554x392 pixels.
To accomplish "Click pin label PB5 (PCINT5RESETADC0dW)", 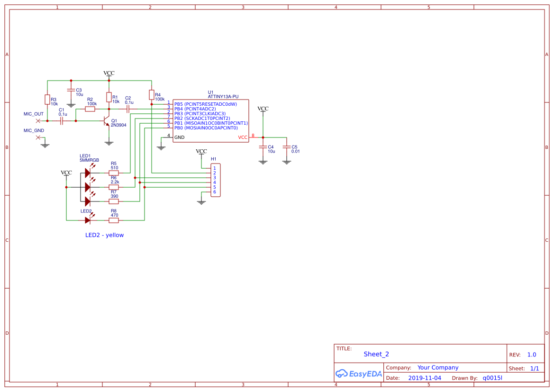I will pos(206,104).
